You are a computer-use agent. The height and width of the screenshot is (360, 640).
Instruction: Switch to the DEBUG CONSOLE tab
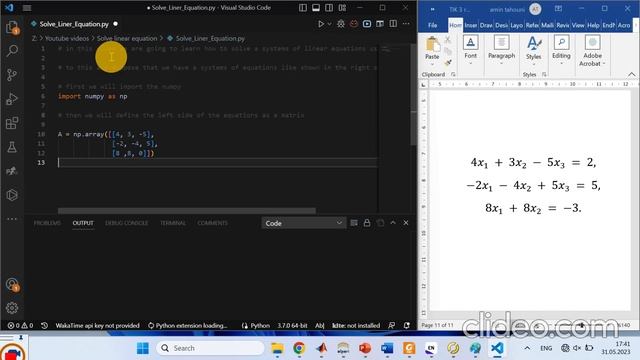point(127,223)
